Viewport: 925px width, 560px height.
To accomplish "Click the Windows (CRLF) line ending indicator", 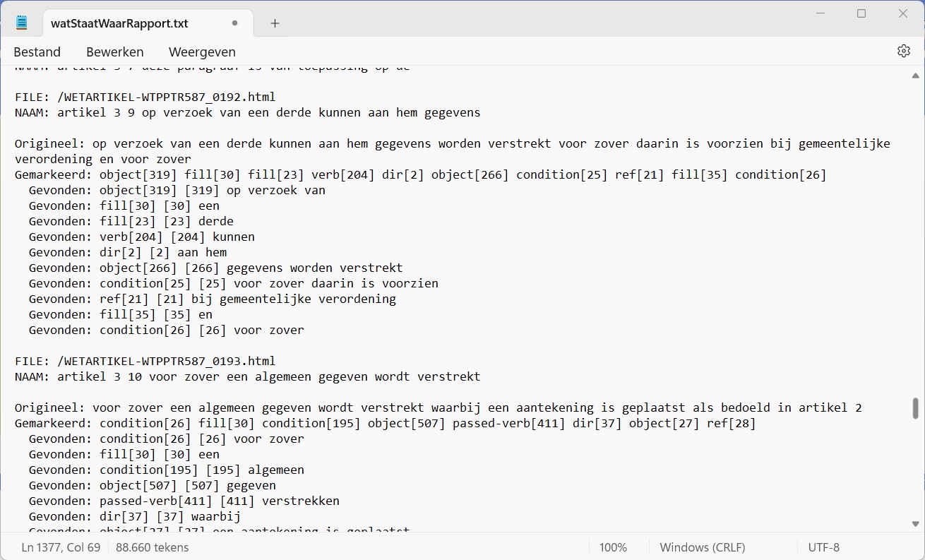I will pyautogui.click(x=702, y=547).
